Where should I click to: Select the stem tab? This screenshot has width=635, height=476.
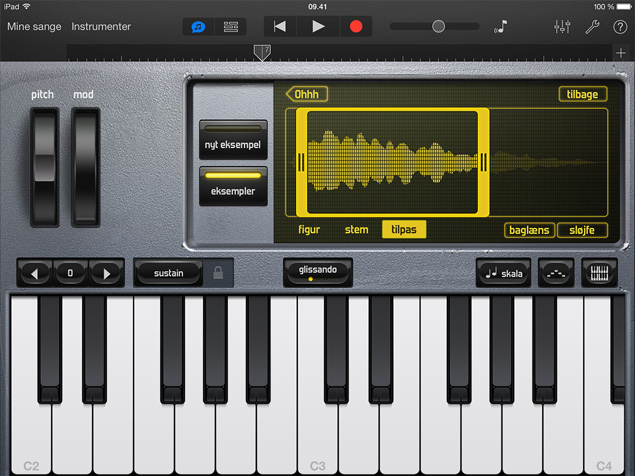[x=356, y=230]
